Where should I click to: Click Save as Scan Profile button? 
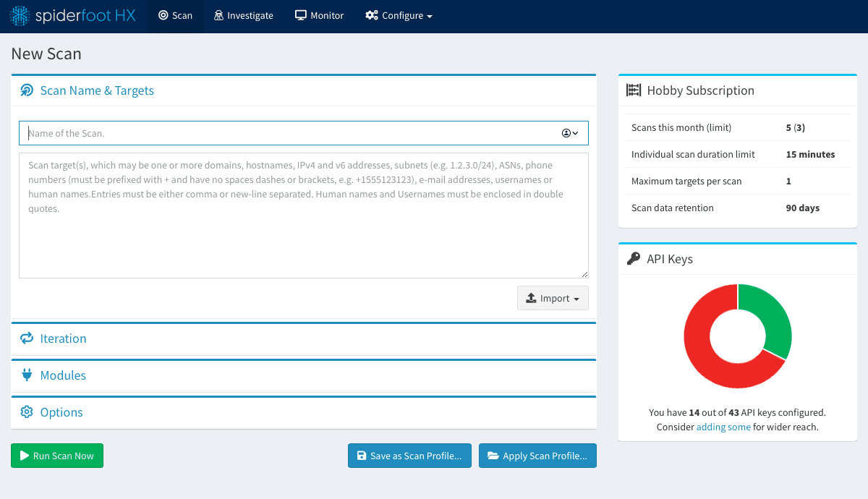409,456
